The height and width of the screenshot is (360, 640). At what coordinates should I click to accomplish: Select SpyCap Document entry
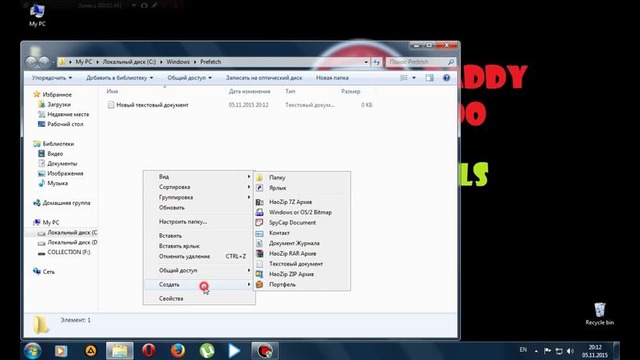pyautogui.click(x=301, y=222)
